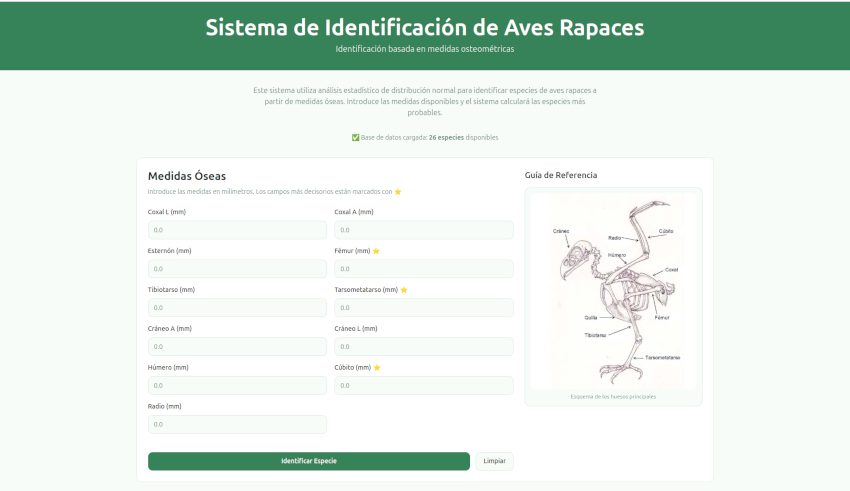The height and width of the screenshot is (491, 850).
Task: Click into the Fémur measurement field
Action: pos(423,269)
